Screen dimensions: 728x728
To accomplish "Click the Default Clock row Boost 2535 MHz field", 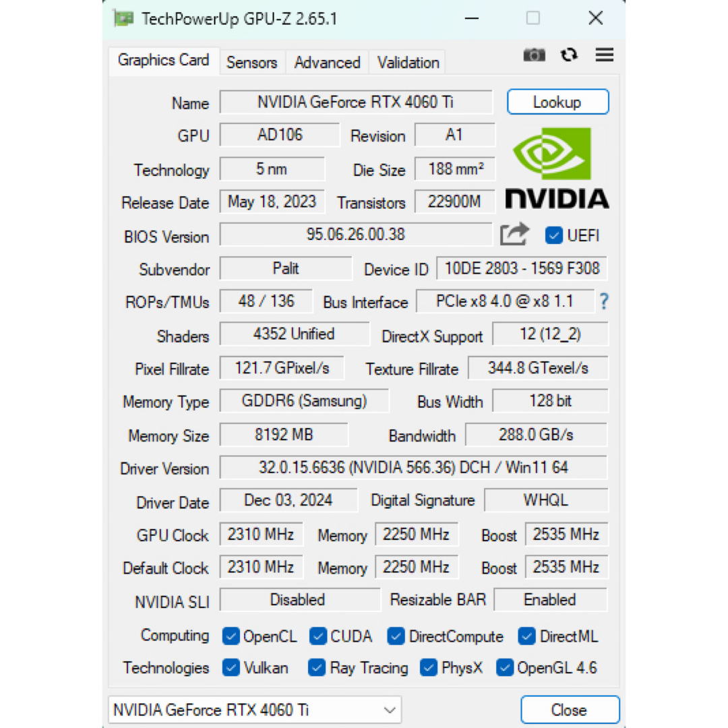I will tap(566, 568).
